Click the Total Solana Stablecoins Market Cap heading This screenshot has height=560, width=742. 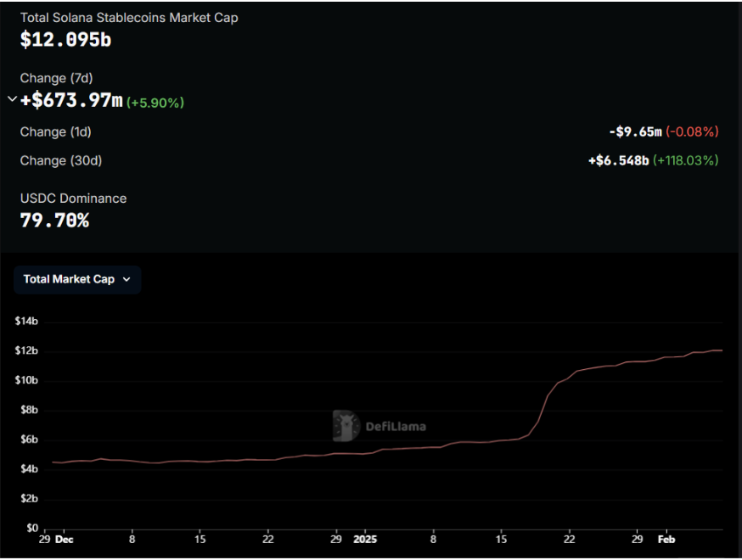129,18
